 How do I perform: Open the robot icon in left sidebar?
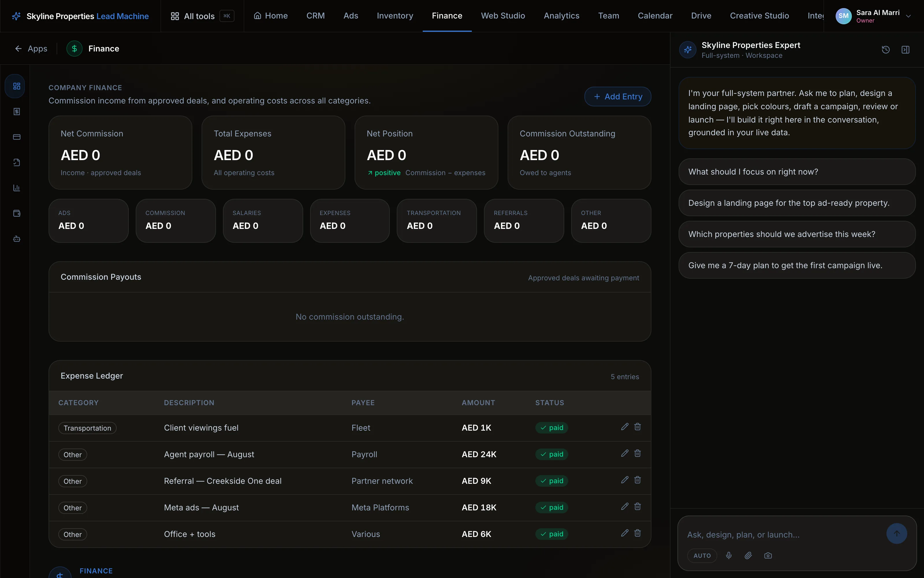point(16,239)
